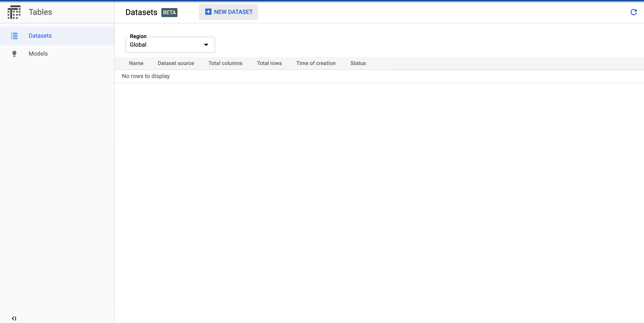This screenshot has width=644, height=323.
Task: Sort datasets by the Name column
Action: [136, 63]
